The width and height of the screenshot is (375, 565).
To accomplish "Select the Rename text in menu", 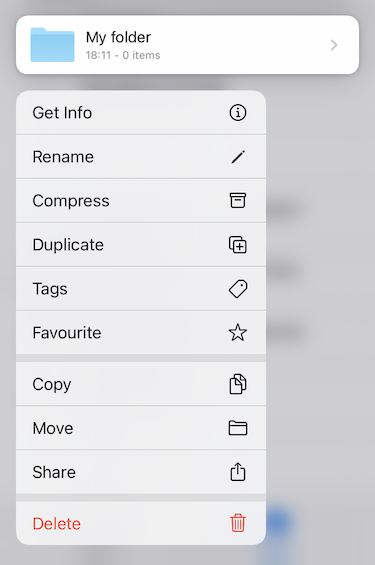I will [63, 157].
